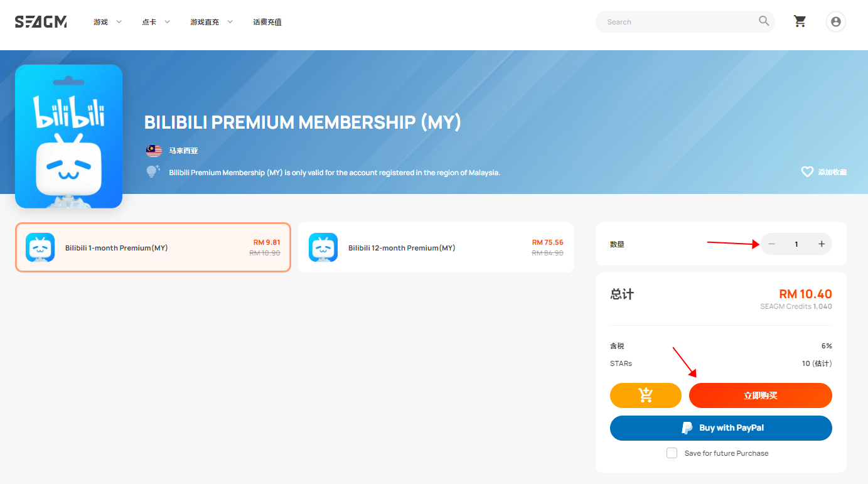Click the struck-through RM 10.90 price
868x484 pixels.
265,253
